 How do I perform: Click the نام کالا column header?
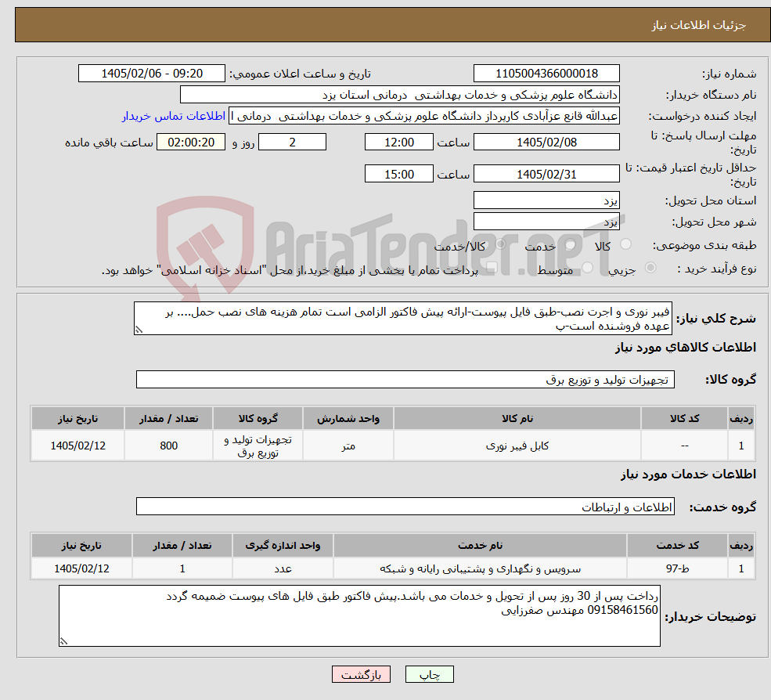pos(517,418)
